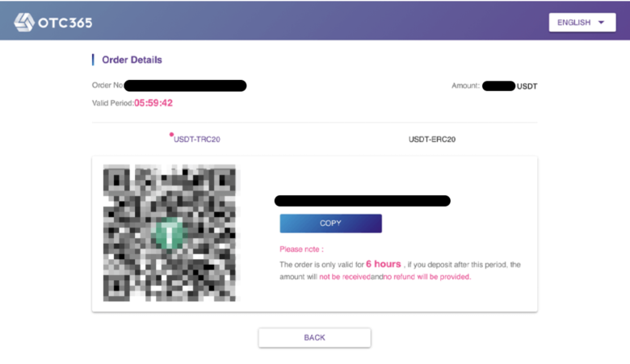Viewport: 630px width, 364px height.
Task: Click the Valid Period countdown timer
Action: pyautogui.click(x=153, y=103)
